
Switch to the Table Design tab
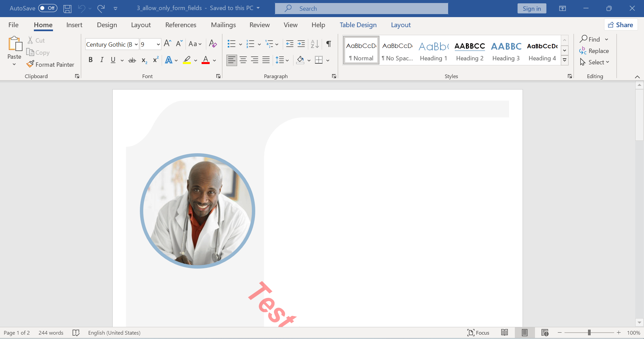[358, 25]
